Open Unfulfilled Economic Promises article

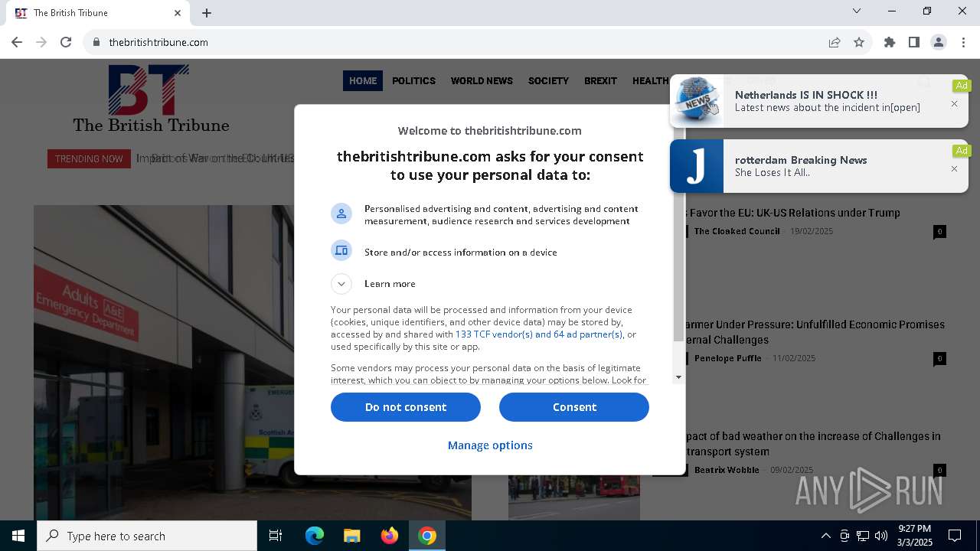click(815, 332)
